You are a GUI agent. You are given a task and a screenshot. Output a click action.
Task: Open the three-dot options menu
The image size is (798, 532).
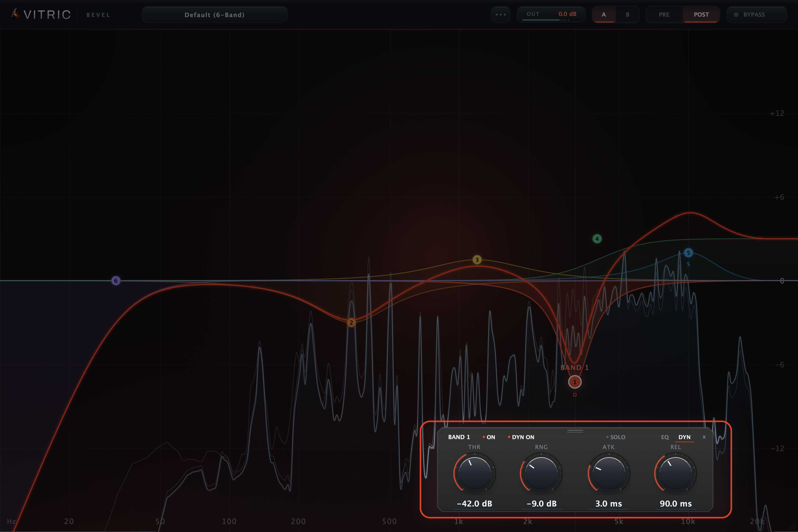(x=501, y=15)
